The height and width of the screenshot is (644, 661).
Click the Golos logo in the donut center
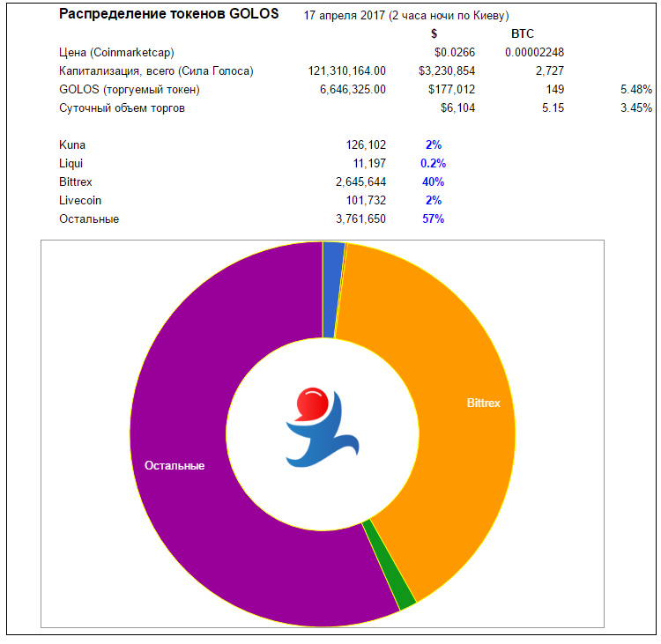click(323, 427)
